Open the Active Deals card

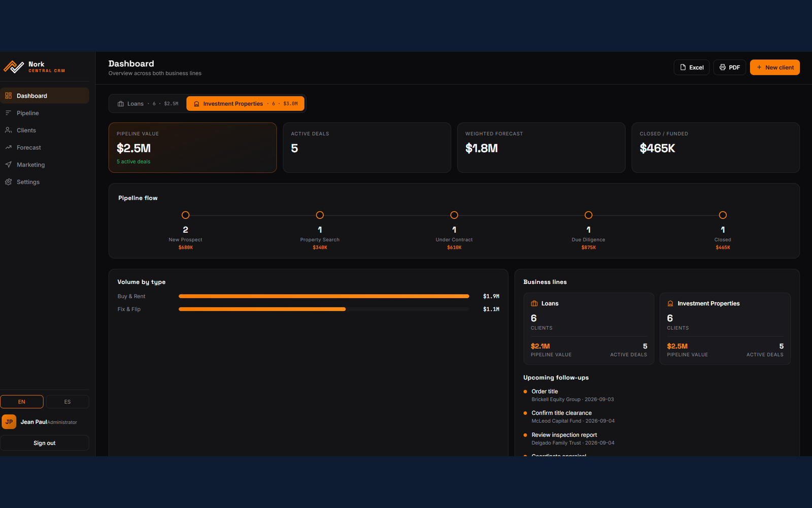367,147
